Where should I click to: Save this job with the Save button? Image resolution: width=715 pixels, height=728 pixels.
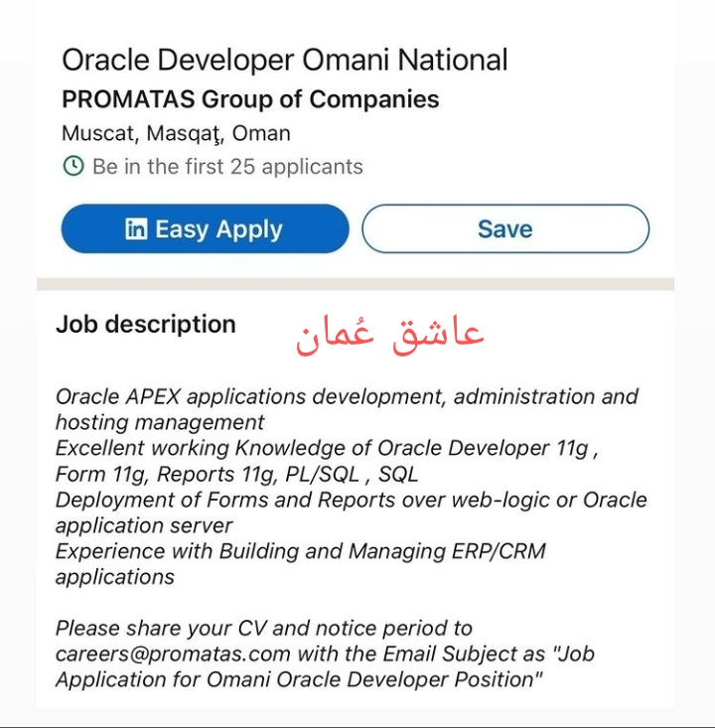504,229
